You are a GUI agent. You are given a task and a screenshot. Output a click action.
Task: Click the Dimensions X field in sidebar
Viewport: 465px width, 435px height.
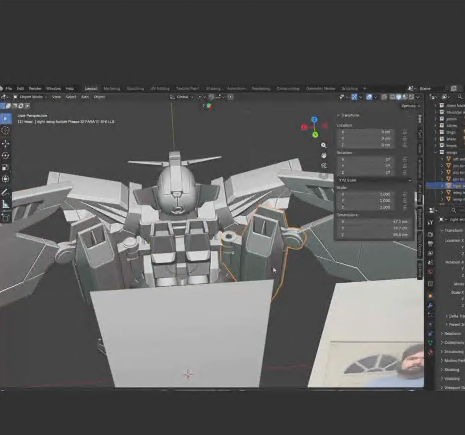[x=375, y=221]
